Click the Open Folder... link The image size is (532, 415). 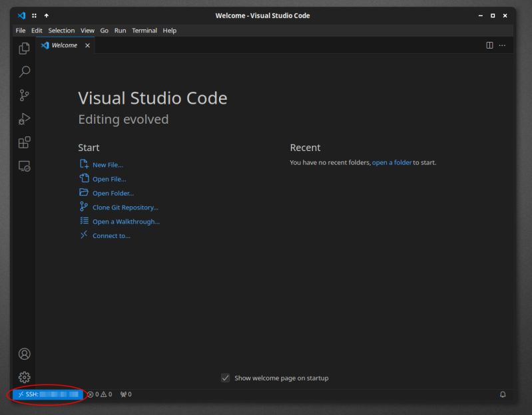(x=113, y=194)
